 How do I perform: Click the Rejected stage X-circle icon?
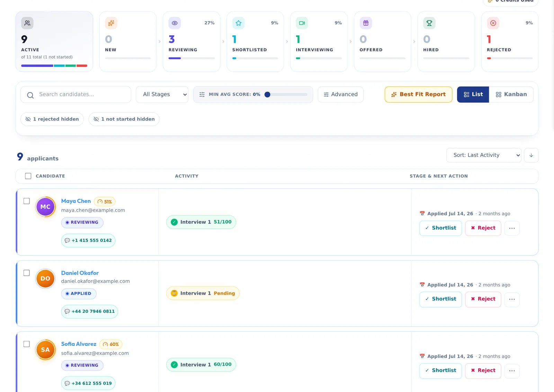493,23
